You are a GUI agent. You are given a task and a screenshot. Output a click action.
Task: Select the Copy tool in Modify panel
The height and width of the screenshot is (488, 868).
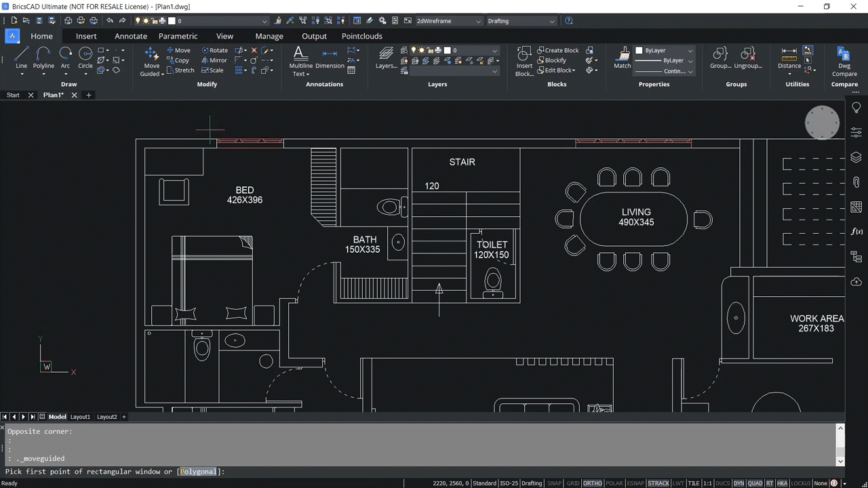click(x=180, y=60)
